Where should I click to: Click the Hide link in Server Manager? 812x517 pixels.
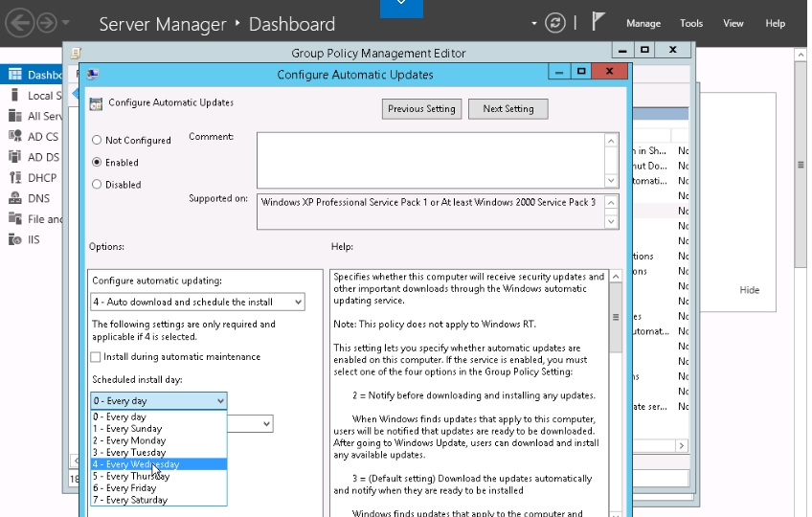tap(750, 290)
